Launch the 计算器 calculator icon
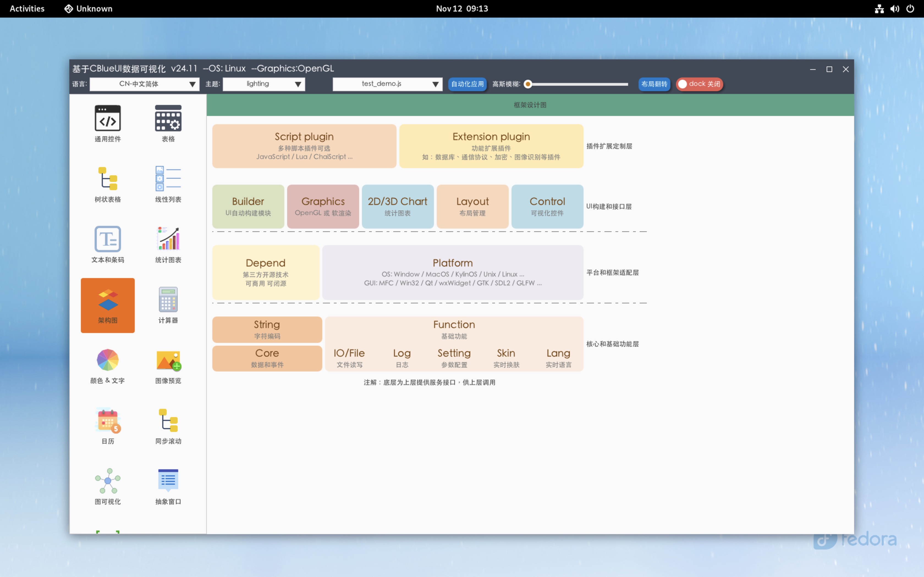The height and width of the screenshot is (577, 924). click(x=168, y=299)
